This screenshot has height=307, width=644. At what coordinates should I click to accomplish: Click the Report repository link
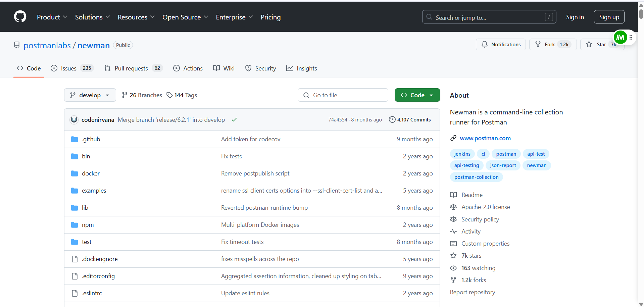tap(473, 292)
